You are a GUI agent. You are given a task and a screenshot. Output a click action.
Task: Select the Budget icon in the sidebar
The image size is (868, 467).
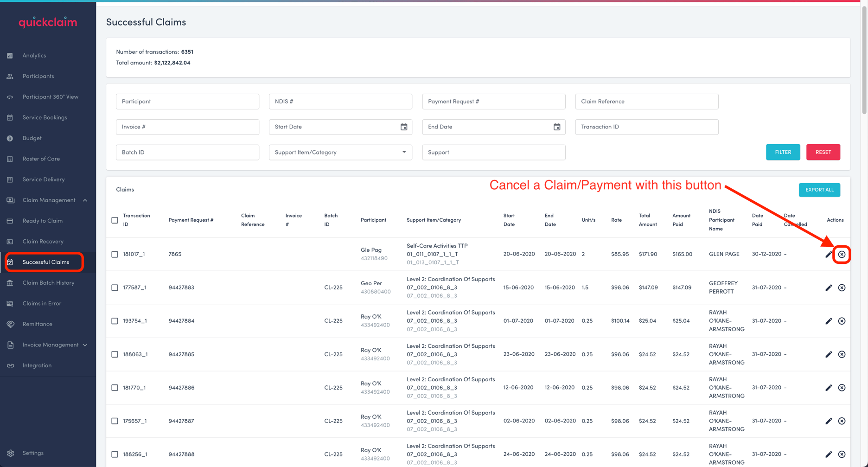(x=10, y=138)
